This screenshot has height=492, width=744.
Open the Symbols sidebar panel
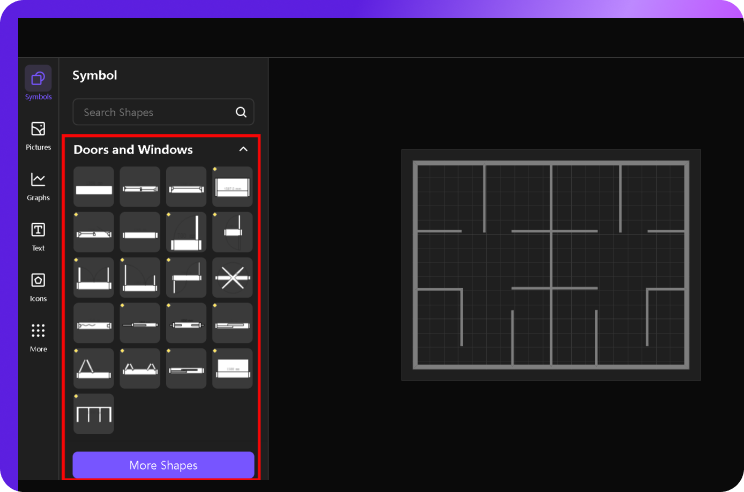click(38, 84)
